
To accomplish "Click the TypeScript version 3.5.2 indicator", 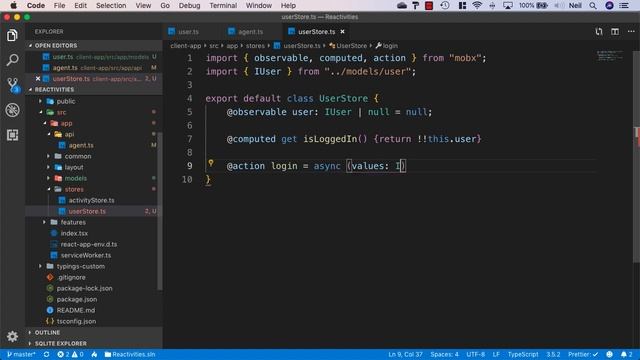I will click(553, 354).
